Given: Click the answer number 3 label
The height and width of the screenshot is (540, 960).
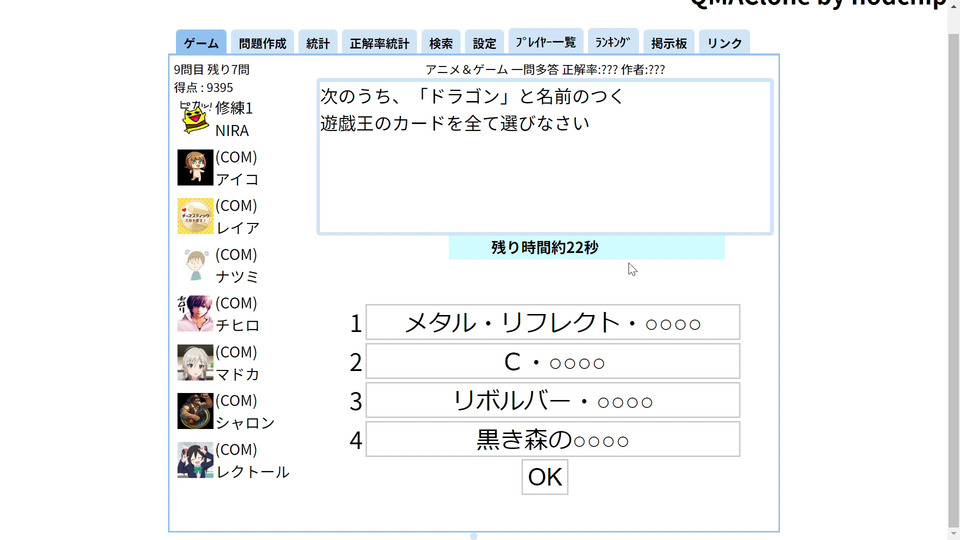Looking at the screenshot, I should [x=356, y=402].
